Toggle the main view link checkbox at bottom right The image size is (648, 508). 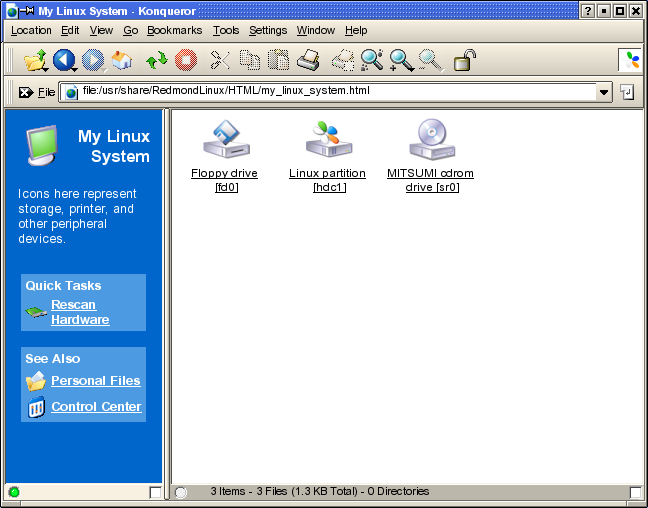pos(635,492)
